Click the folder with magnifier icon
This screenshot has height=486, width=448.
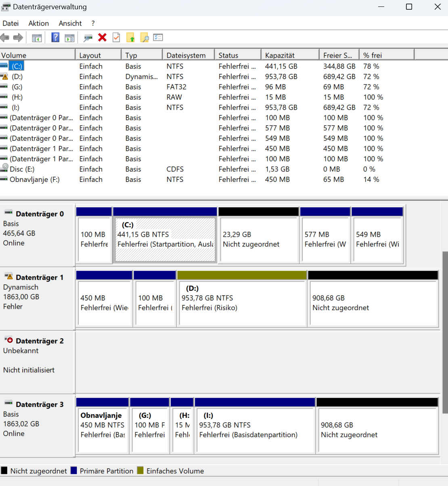[x=144, y=38]
